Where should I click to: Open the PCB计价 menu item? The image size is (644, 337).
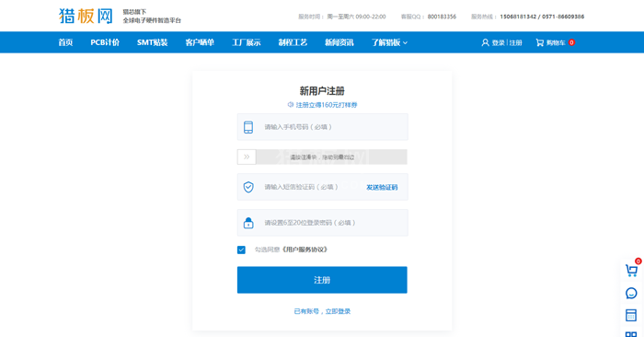105,42
